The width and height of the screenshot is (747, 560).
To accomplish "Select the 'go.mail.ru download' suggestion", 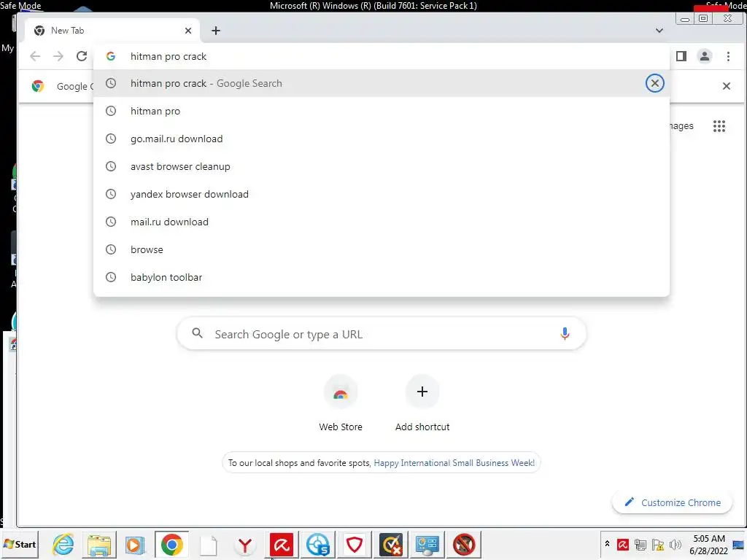I will 381,139.
